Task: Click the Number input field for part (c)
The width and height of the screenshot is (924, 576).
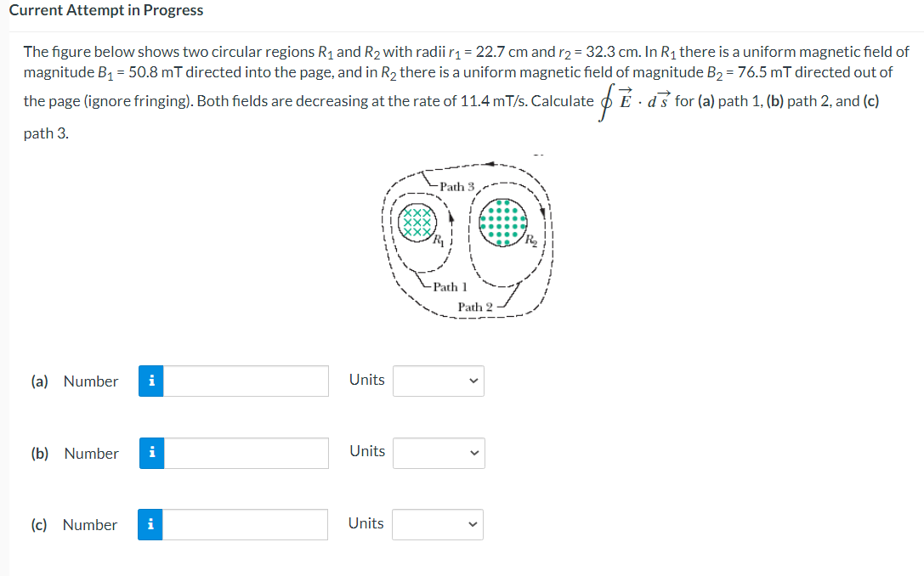Action: point(247,524)
